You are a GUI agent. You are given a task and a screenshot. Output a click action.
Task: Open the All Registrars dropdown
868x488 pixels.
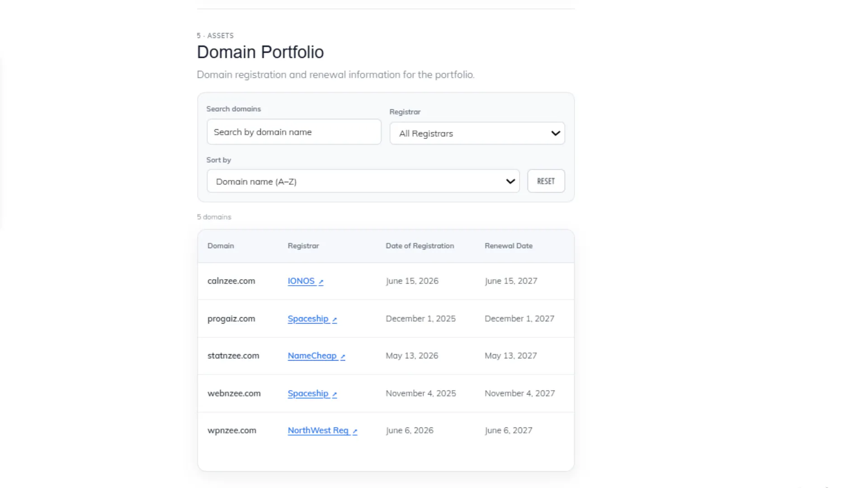click(x=477, y=133)
